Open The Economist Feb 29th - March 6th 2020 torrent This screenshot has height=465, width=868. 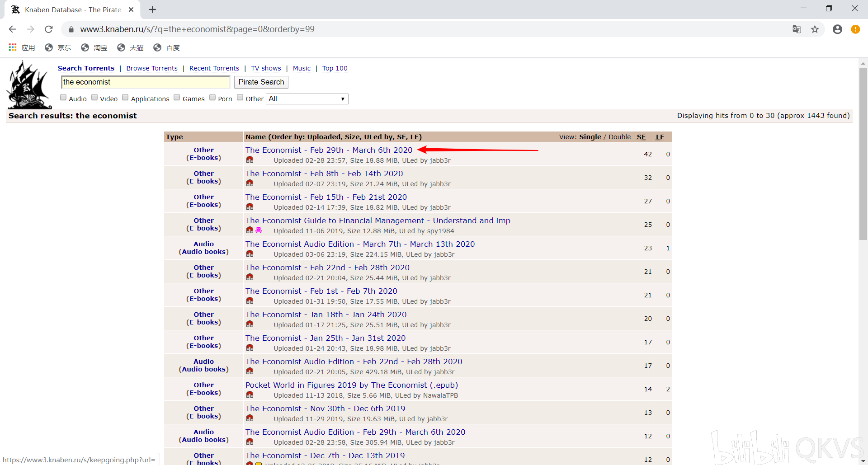pyautogui.click(x=329, y=150)
